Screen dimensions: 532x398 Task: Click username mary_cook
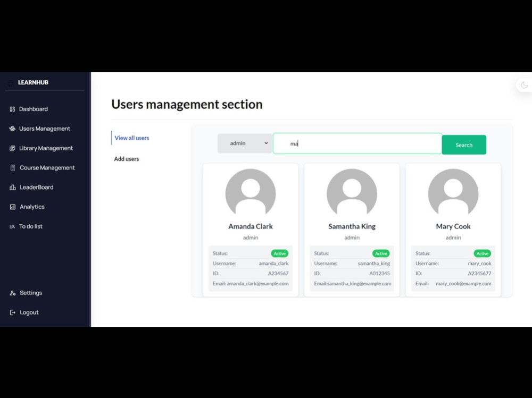tap(479, 264)
